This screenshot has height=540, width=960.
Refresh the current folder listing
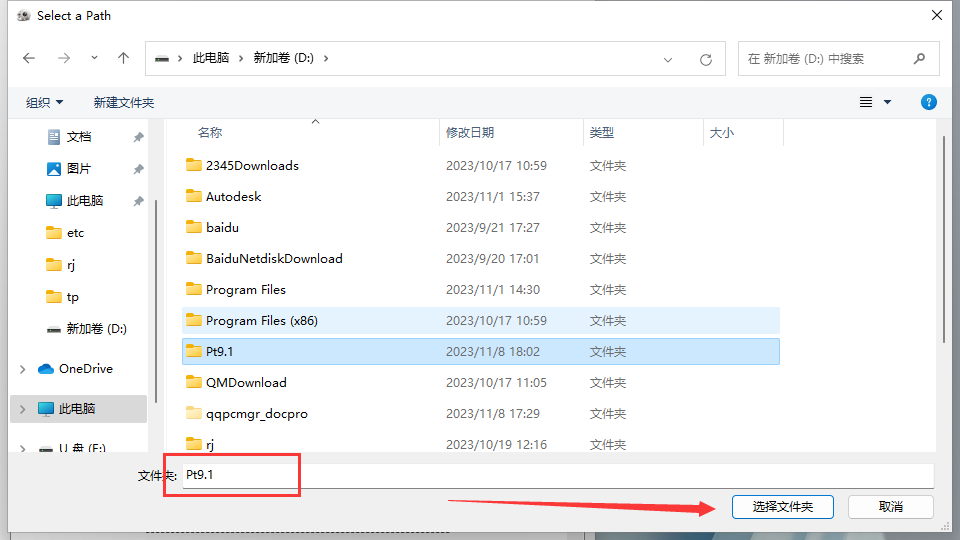705,59
